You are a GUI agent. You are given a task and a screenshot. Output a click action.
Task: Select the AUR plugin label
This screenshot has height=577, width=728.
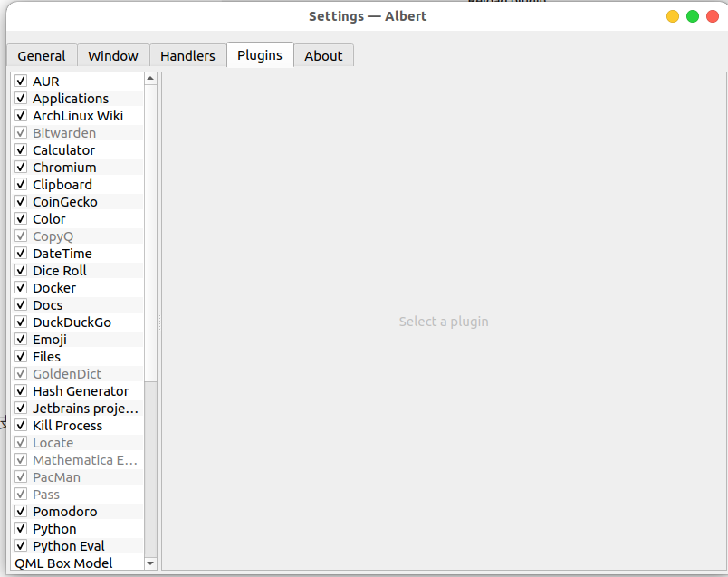point(46,82)
